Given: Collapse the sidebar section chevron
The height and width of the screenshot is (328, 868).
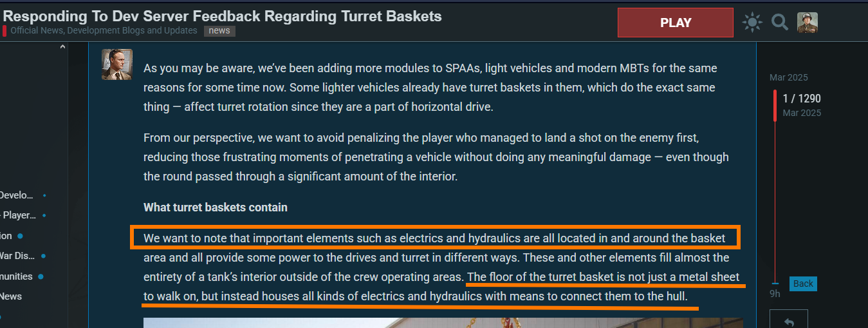Looking at the screenshot, I should click(62, 46).
